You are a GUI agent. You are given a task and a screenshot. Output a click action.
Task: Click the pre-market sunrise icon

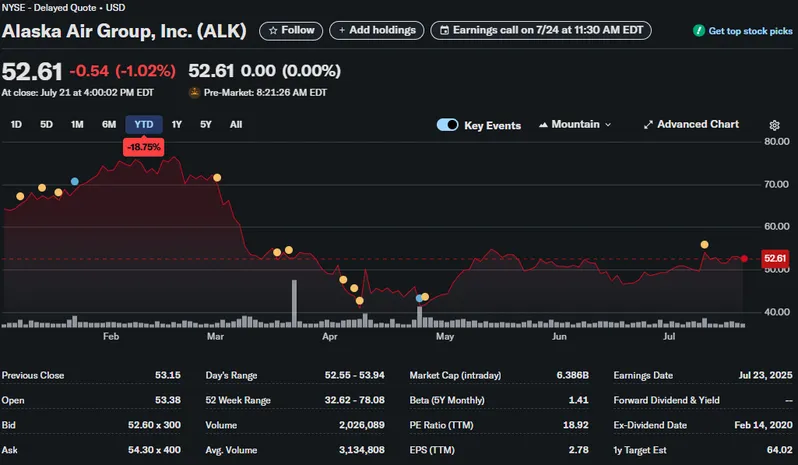coord(194,93)
